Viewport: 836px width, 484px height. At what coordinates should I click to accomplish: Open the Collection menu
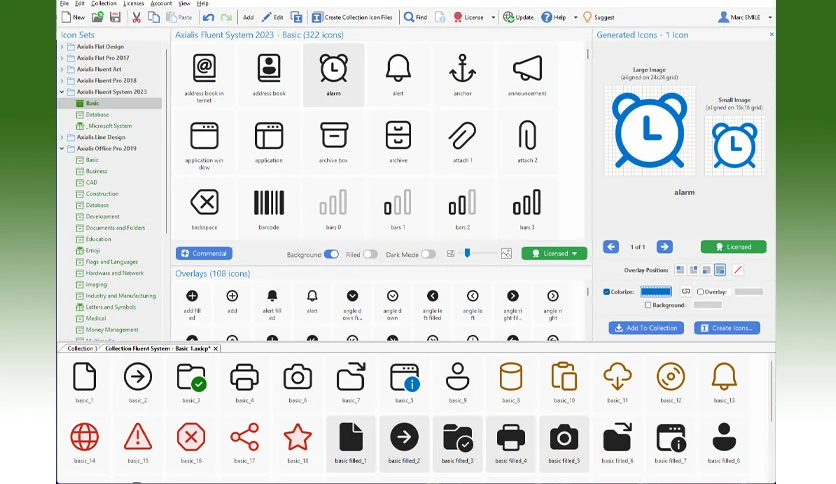pyautogui.click(x=104, y=3)
